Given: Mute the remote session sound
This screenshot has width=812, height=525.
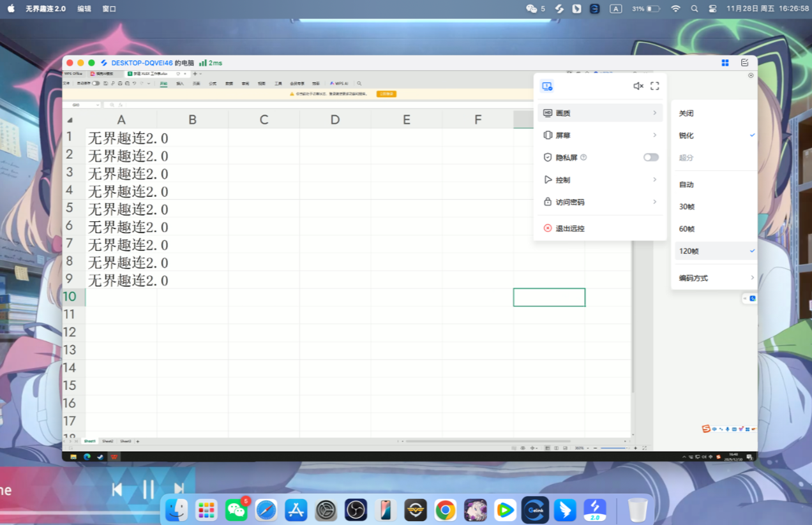Looking at the screenshot, I should 638,86.
